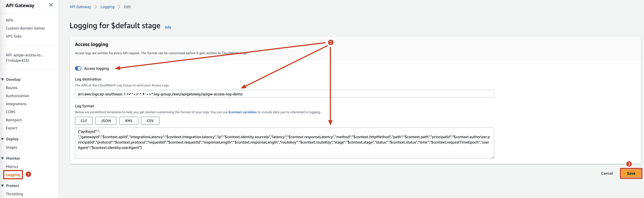The width and height of the screenshot is (644, 198).
Task: Click API Gateway breadcrumb link
Action: pos(80,7)
